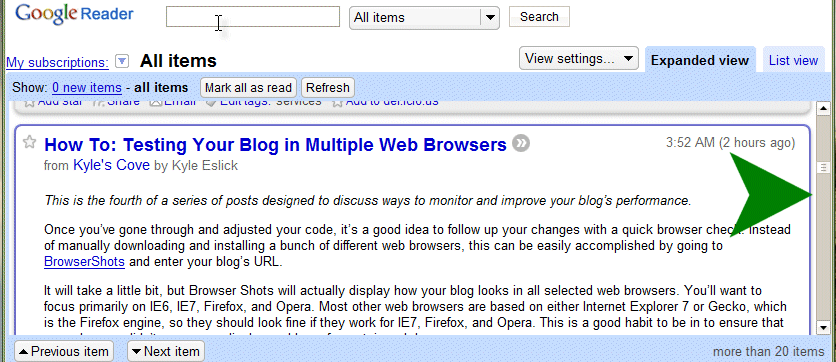
Task: Open the View settings menu
Action: point(578,59)
